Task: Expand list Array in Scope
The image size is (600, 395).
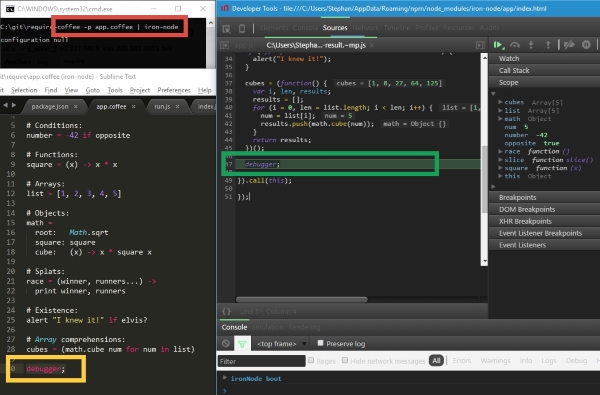Action: pyautogui.click(x=500, y=111)
